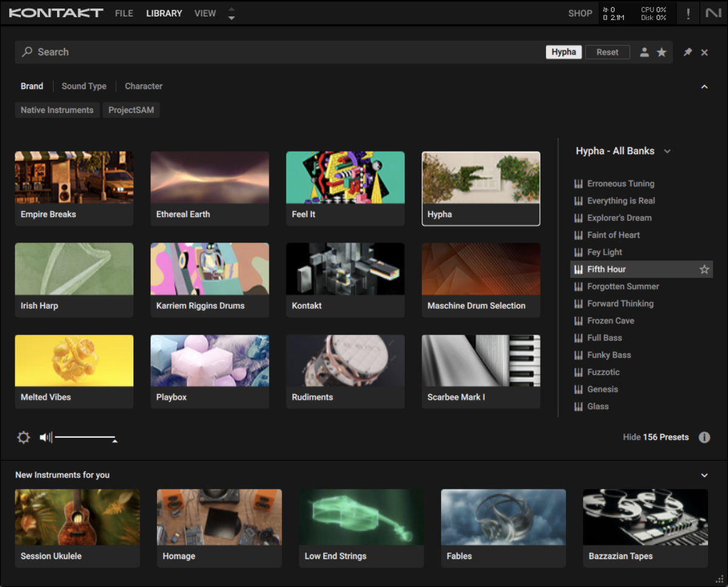Open the Session Ukulele recommendation
Image resolution: width=728 pixels, height=587 pixels.
pos(78,528)
